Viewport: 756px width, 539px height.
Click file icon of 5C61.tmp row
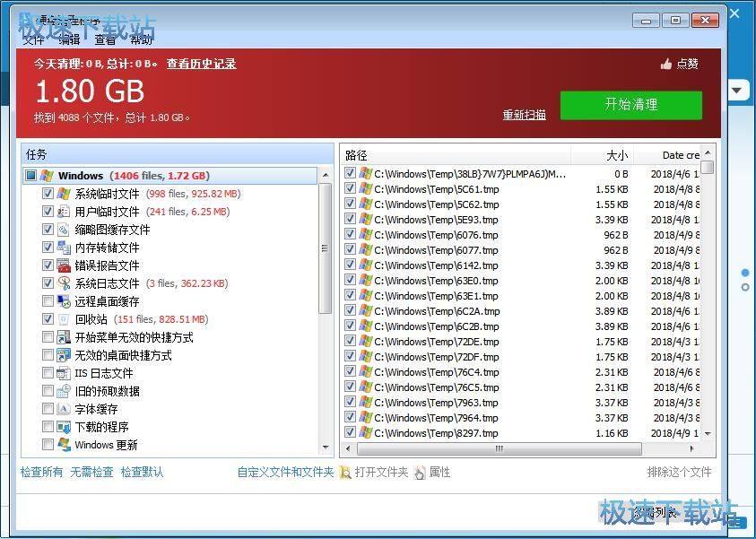(x=366, y=189)
